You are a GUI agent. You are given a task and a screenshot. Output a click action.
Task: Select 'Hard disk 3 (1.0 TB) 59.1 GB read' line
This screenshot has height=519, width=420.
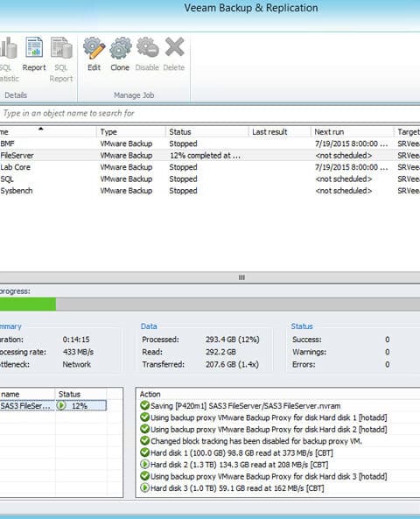pos(237,488)
